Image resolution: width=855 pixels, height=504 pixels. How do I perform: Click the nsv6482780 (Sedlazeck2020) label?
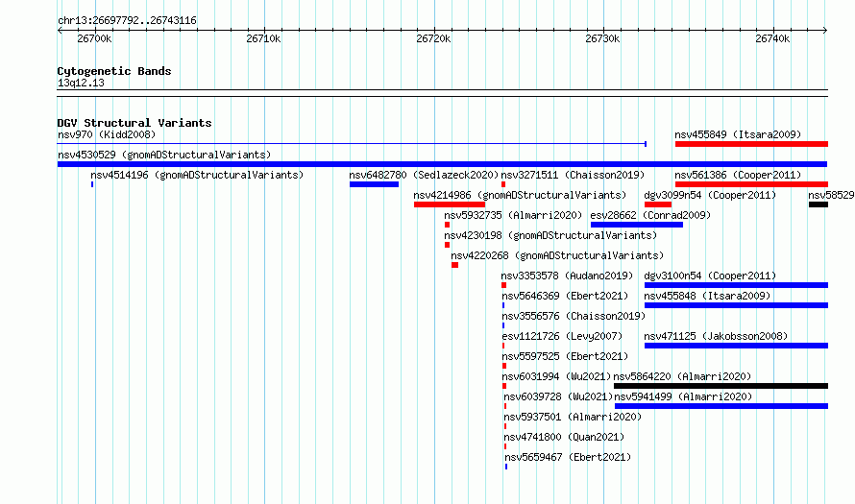[424, 175]
